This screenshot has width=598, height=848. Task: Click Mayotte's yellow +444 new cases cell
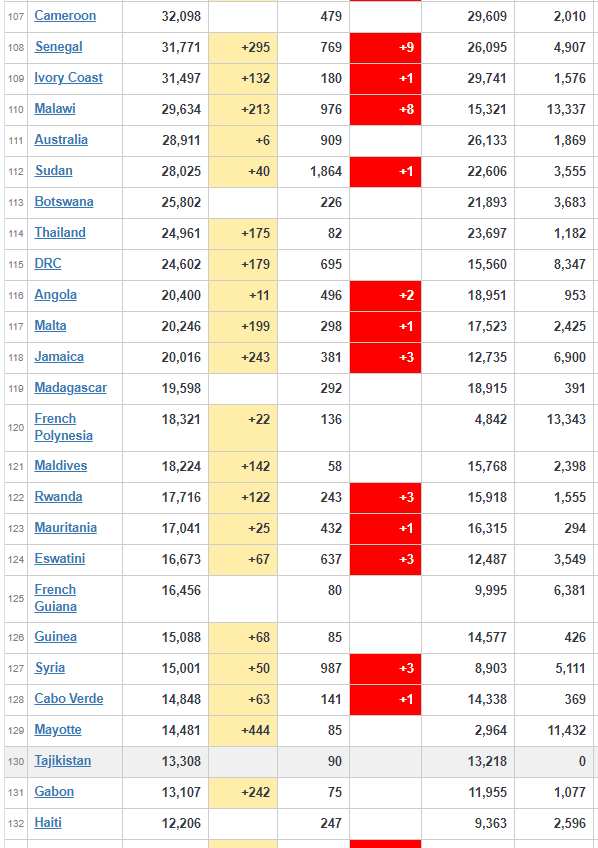[x=243, y=731]
